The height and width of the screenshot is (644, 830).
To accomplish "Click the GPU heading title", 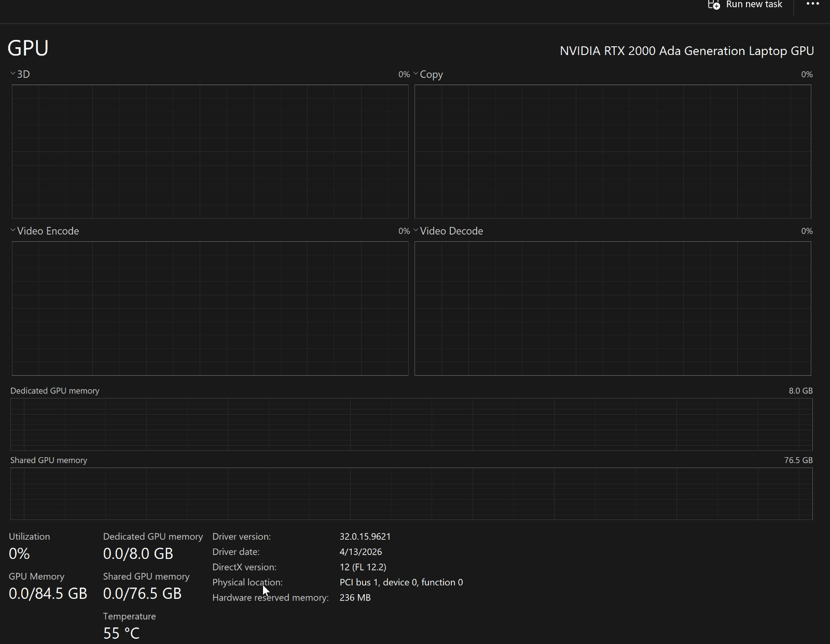I will 28,48.
